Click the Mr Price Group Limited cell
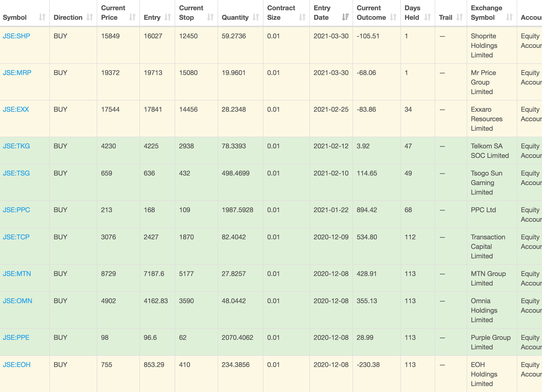The width and height of the screenshot is (542, 392). (x=492, y=82)
